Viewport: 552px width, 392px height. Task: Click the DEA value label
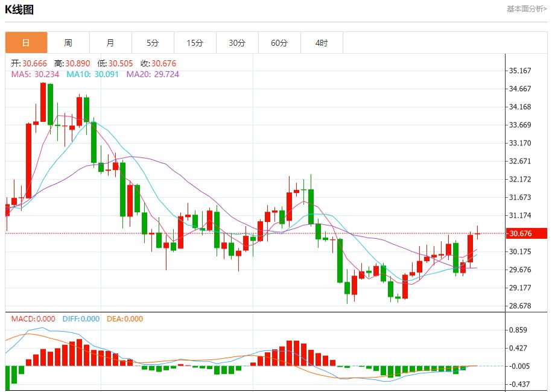(x=125, y=319)
